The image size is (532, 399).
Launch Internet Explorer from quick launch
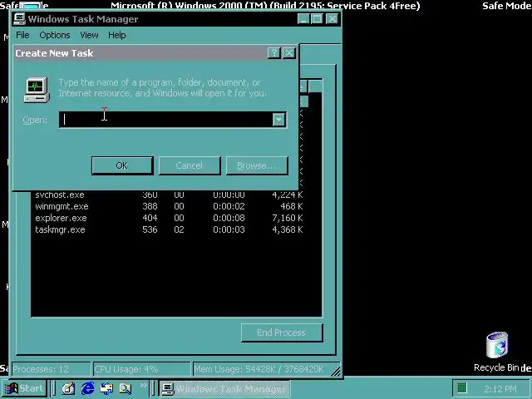(87, 388)
